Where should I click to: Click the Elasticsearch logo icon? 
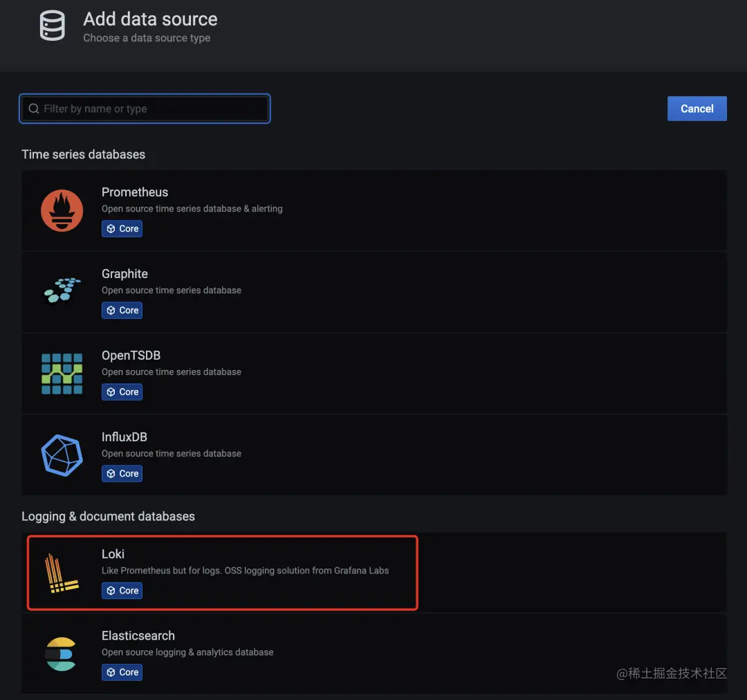pyautogui.click(x=60, y=654)
